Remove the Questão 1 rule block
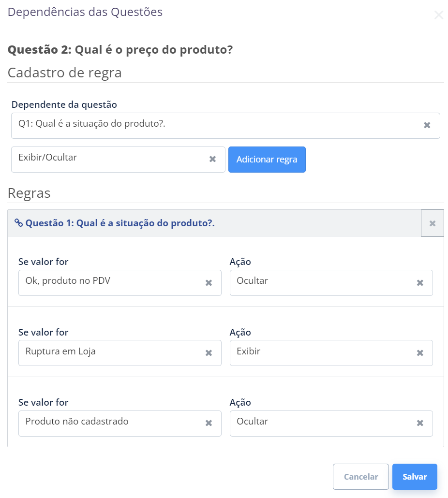Image resolution: width=448 pixels, height=498 pixels. tap(433, 223)
